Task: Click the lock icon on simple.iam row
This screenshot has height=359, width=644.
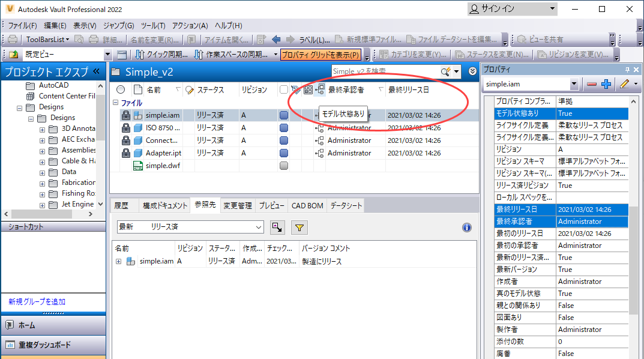Action: tap(125, 115)
